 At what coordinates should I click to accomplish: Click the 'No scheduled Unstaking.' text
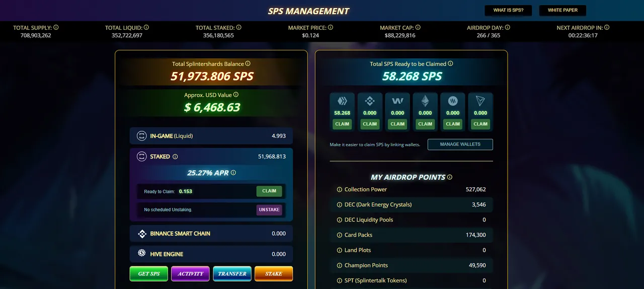[168, 209]
